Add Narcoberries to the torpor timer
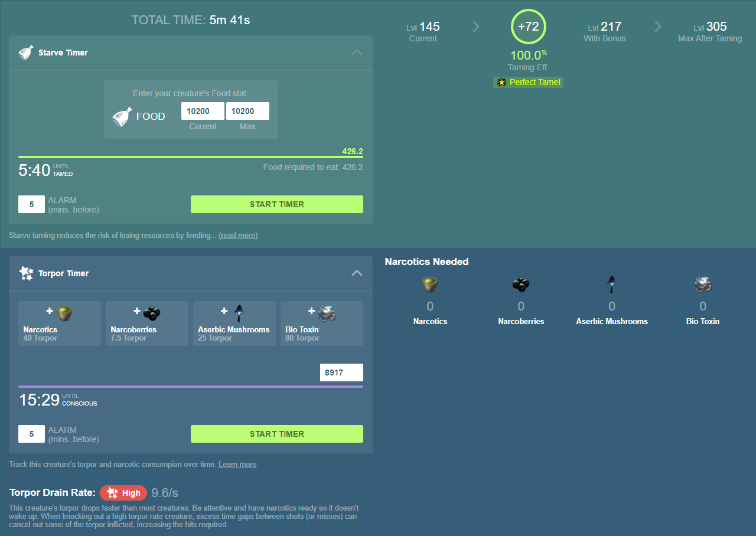The image size is (756, 536). [147, 323]
